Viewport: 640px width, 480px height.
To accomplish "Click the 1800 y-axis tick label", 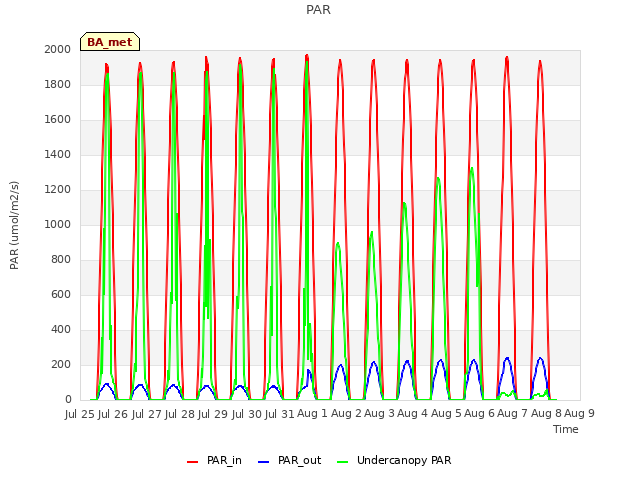I will pyautogui.click(x=58, y=84).
